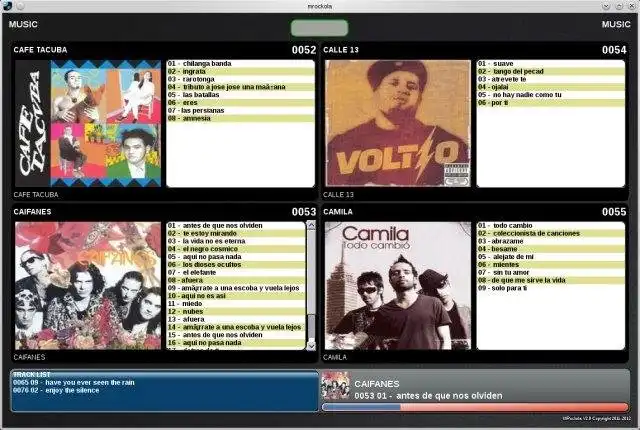Screen dimensions: 640x430
Task: Select the Caifanes album cover
Action: 88,286
